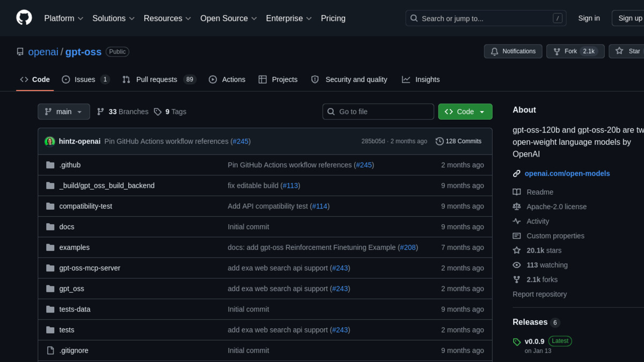Click the tag icon next to 9 Tags
644x362 pixels.
[158, 112]
